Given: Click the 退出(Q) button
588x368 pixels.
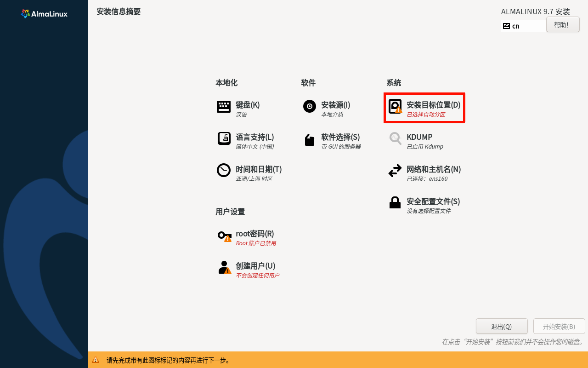Looking at the screenshot, I should click(x=502, y=327).
